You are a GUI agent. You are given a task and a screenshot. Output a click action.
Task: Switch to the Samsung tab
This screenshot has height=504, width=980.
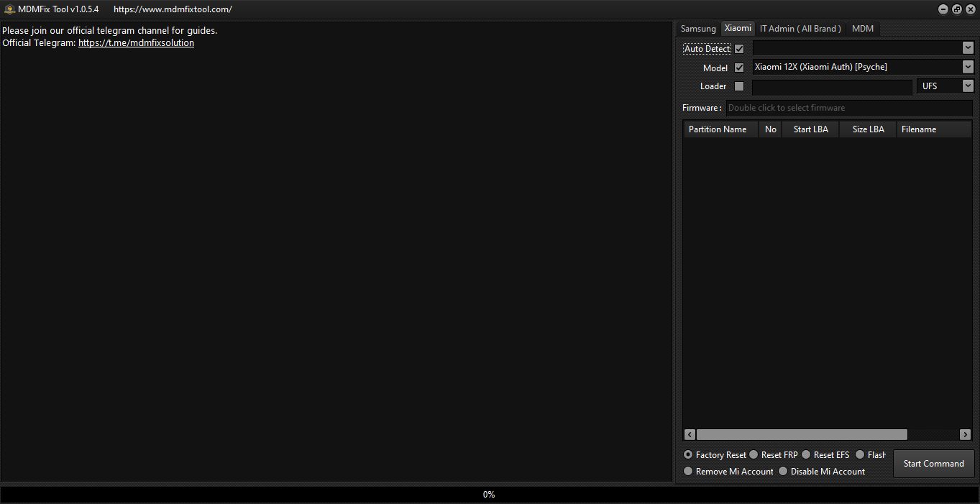click(x=698, y=29)
